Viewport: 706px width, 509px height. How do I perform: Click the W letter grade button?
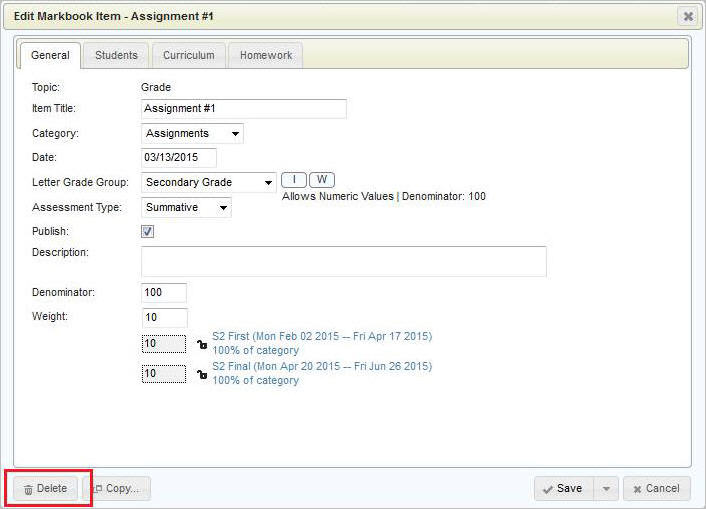click(x=321, y=180)
